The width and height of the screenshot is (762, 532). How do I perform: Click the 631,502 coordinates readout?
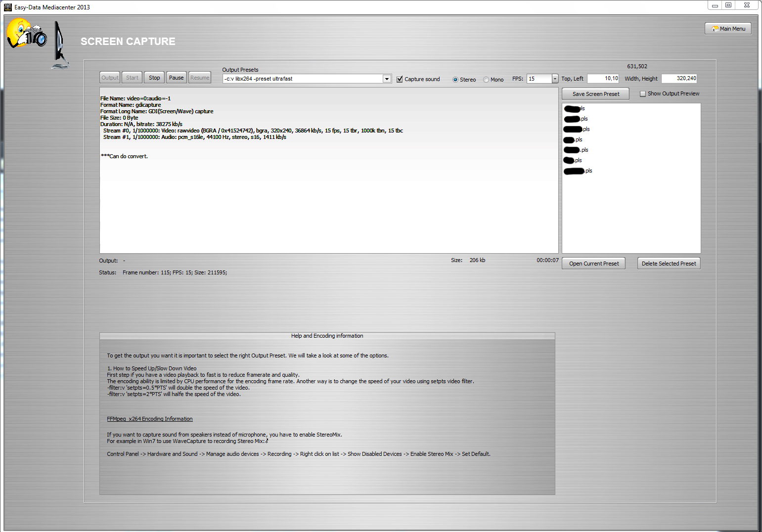tap(637, 66)
